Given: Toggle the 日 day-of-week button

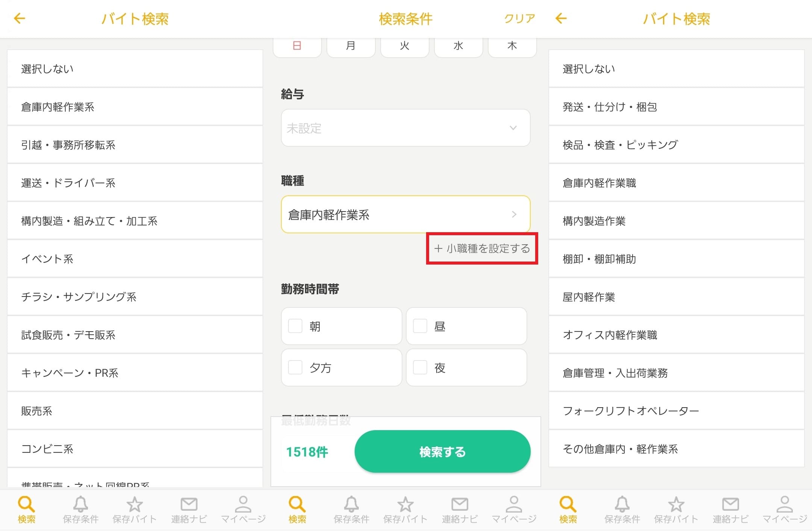Looking at the screenshot, I should tap(297, 47).
